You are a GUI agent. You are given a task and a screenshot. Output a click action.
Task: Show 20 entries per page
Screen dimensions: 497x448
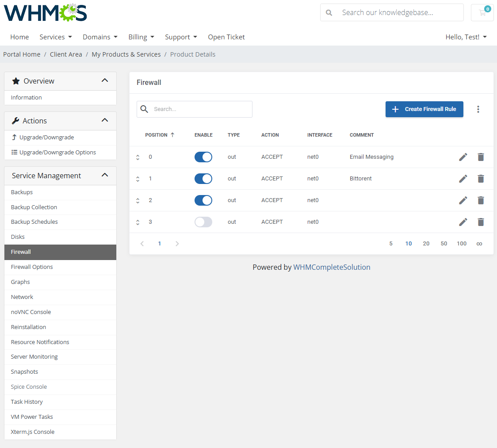pyautogui.click(x=426, y=244)
